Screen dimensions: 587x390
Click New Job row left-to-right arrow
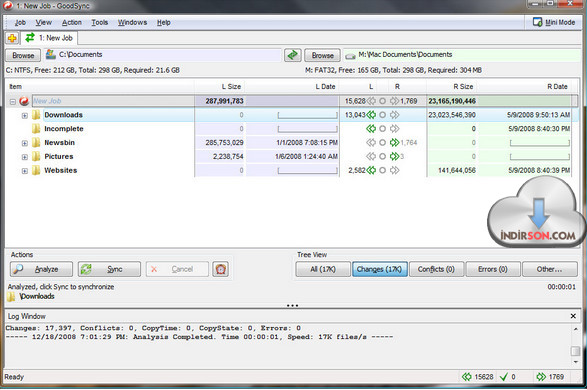(395, 101)
